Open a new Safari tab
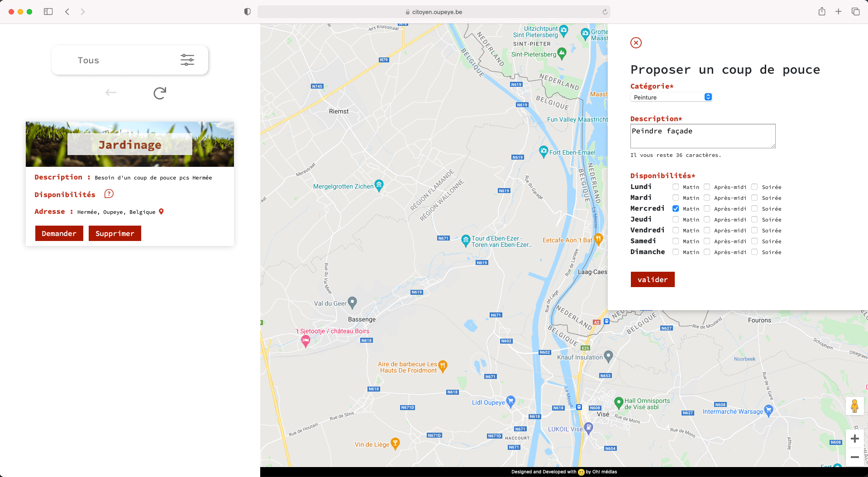The width and height of the screenshot is (868, 477). [839, 12]
